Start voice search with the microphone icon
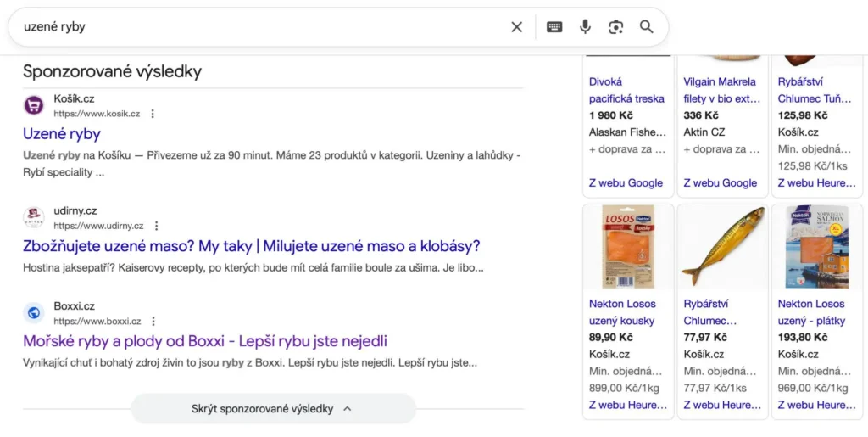The width and height of the screenshot is (868, 437). [x=585, y=26]
